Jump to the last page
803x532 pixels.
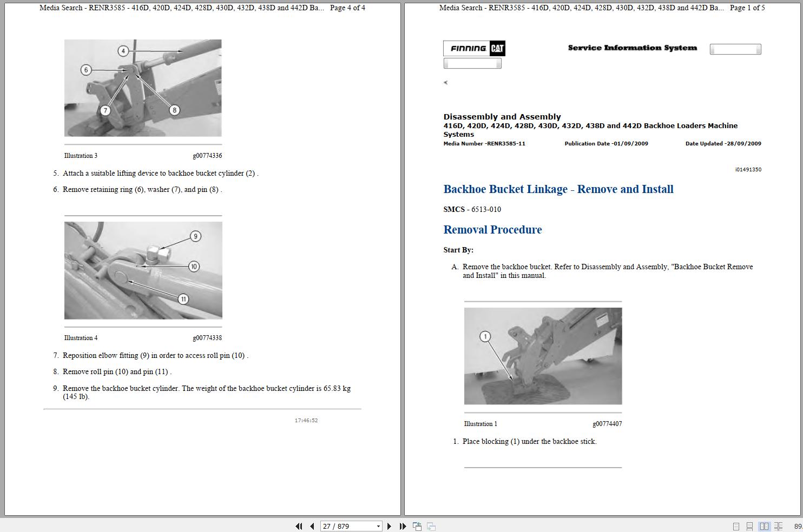click(402, 526)
